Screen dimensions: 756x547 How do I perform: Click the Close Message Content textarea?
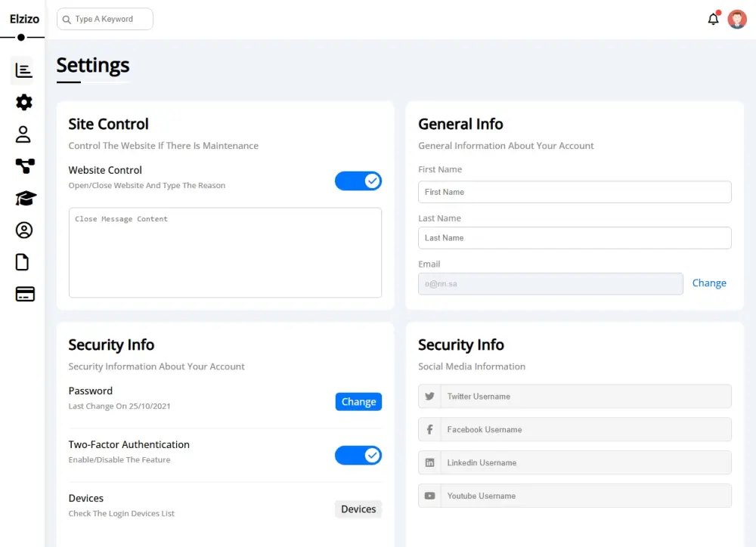pos(225,253)
